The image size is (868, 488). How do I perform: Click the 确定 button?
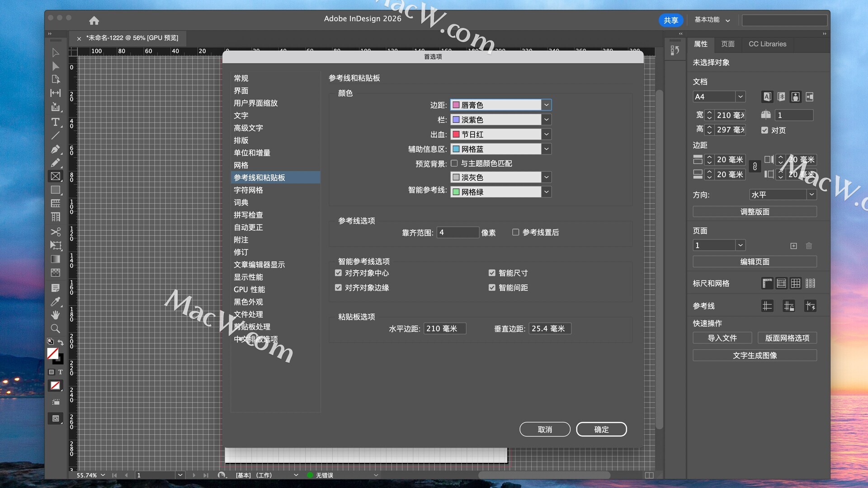[x=601, y=429]
